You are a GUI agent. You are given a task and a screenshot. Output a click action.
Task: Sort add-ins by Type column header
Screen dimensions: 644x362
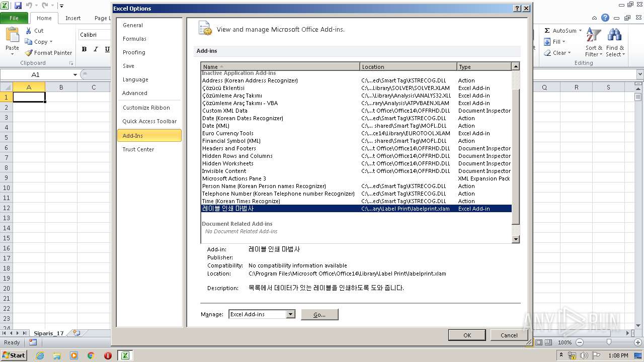[484, 66]
